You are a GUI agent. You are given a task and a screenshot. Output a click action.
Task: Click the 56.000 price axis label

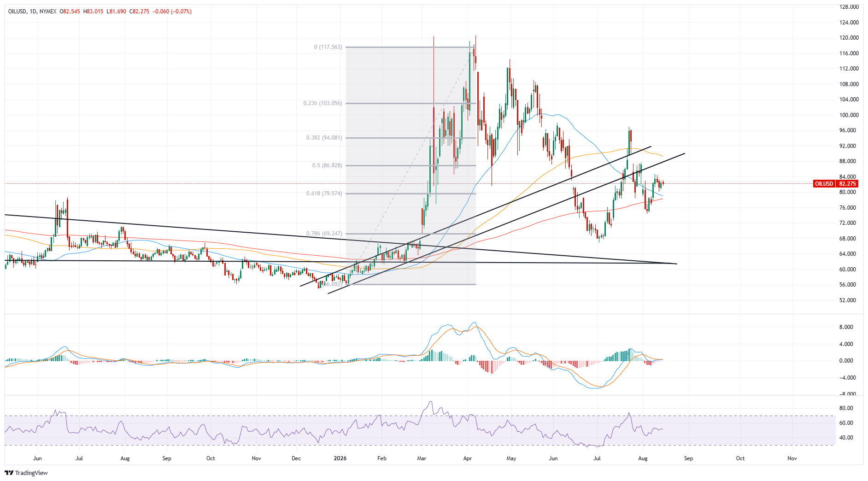click(848, 285)
